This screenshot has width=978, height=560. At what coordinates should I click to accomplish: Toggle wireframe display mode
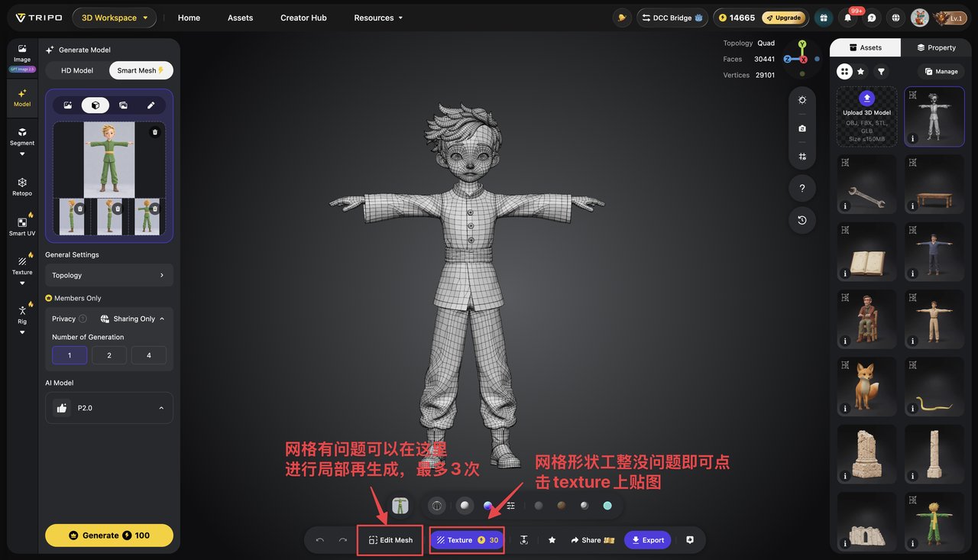tap(437, 506)
